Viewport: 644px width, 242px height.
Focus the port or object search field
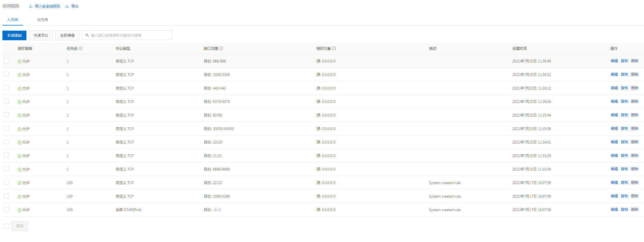(x=127, y=35)
